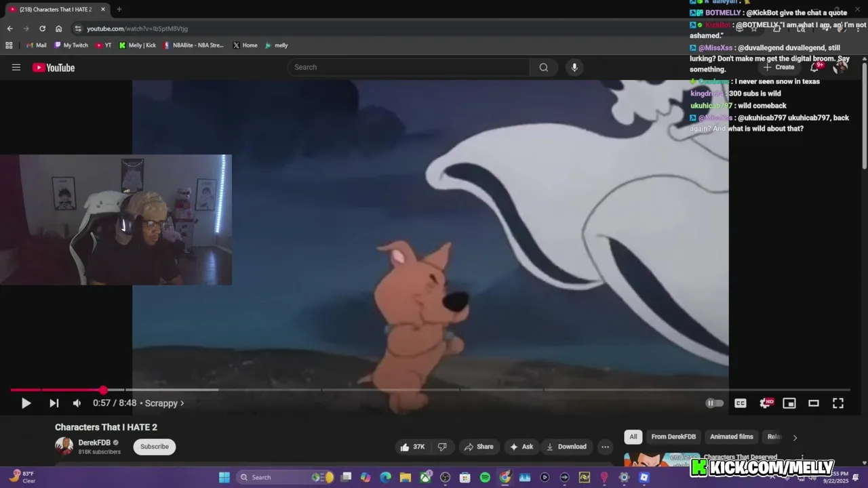The width and height of the screenshot is (868, 488).
Task: Open the player settings gear
Action: pyautogui.click(x=766, y=403)
